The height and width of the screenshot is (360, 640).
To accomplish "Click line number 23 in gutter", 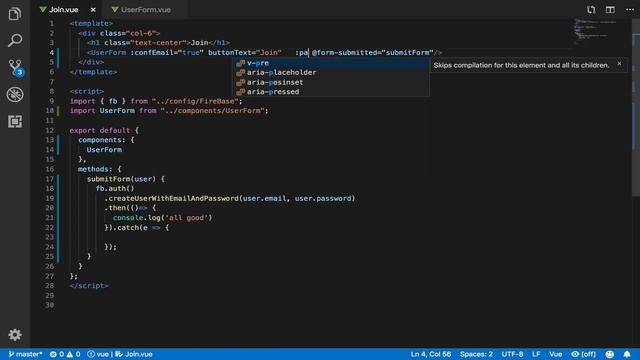I will pos(49,237).
